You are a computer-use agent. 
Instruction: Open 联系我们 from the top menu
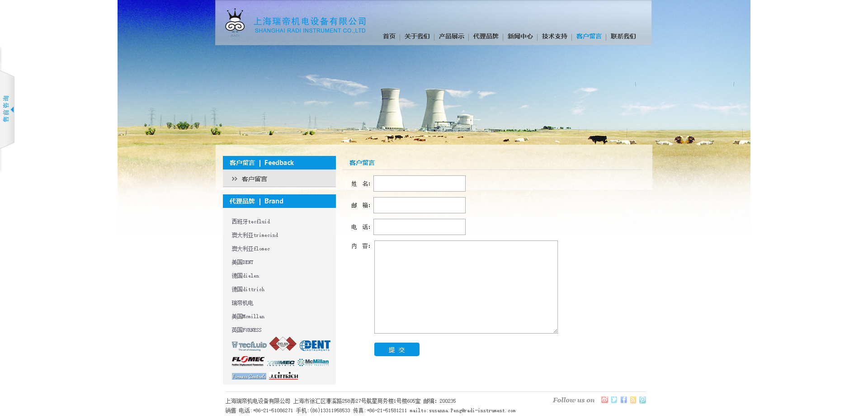point(623,36)
